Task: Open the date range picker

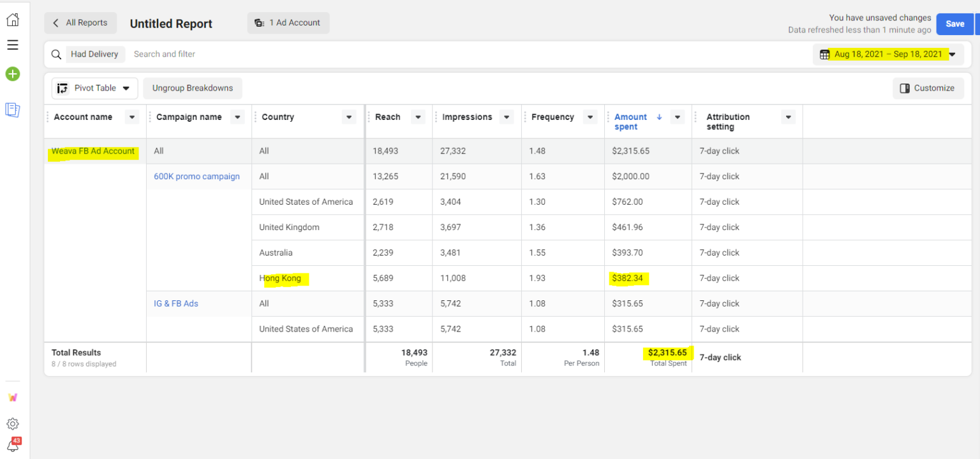Action: [x=888, y=54]
